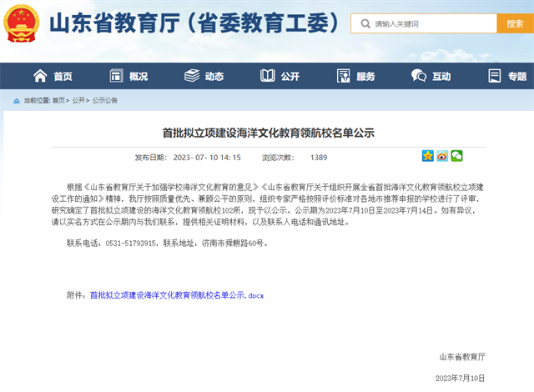Click the 专题 document icon
The image size is (534, 392).
click(495, 76)
